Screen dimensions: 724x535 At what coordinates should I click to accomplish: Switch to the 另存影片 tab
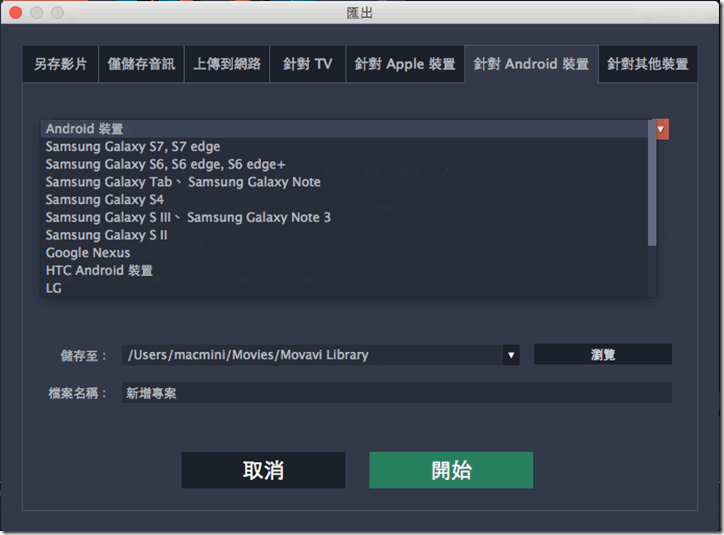pos(60,64)
